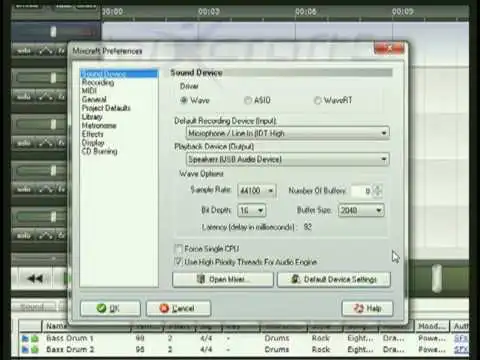
Task: Select the WaveRT driver option
Action: tap(318, 100)
